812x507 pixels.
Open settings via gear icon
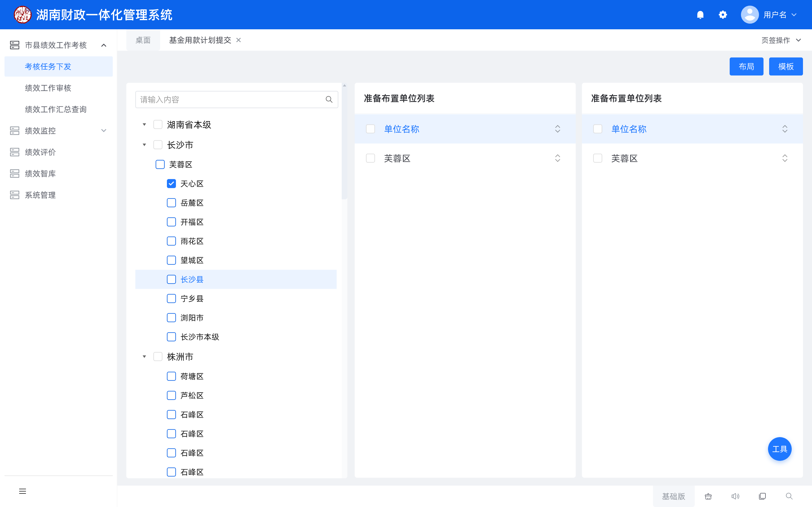pyautogui.click(x=723, y=15)
